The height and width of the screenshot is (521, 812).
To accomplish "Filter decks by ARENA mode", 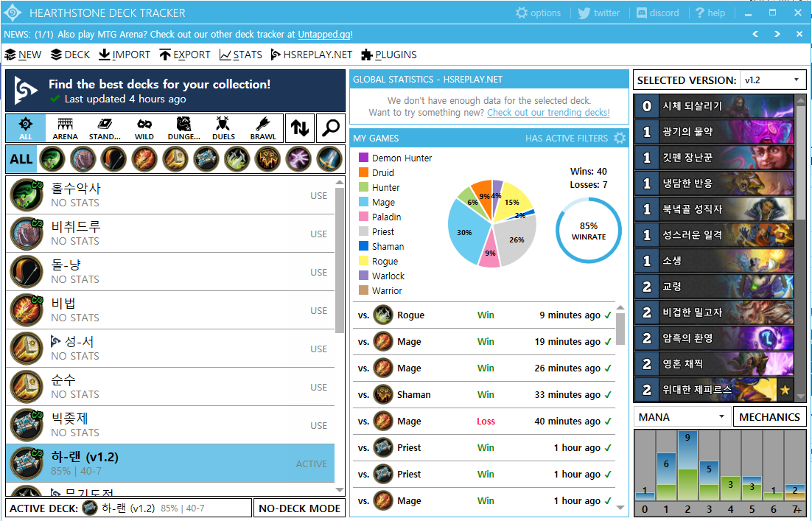I will tap(66, 128).
